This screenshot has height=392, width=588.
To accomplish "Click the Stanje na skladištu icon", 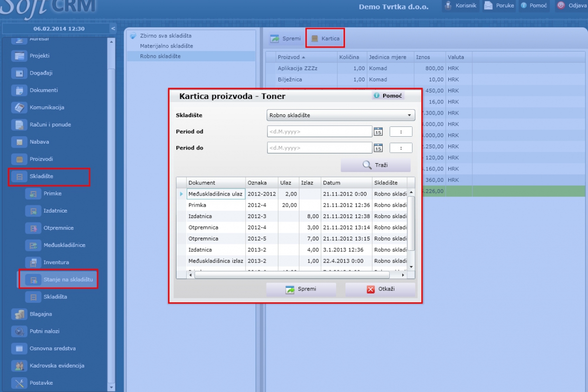I will (33, 280).
